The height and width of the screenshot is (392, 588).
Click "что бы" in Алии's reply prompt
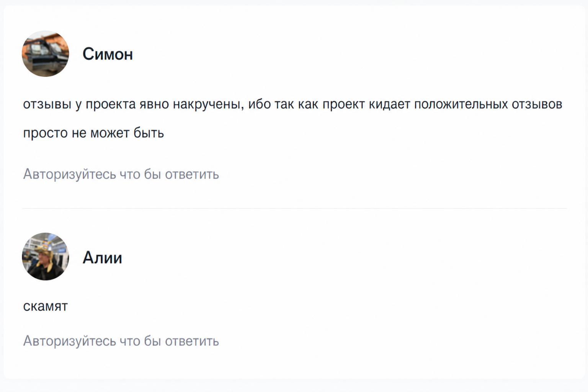(x=140, y=341)
